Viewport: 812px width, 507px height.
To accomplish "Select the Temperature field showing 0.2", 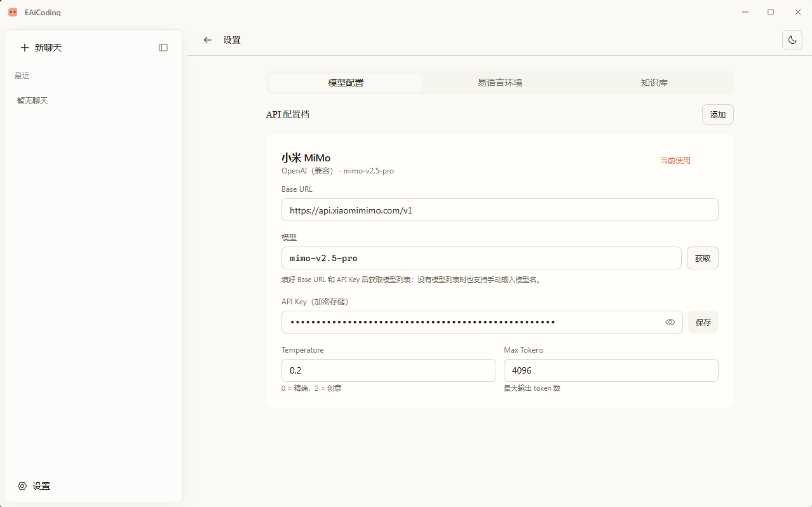I will coord(389,370).
